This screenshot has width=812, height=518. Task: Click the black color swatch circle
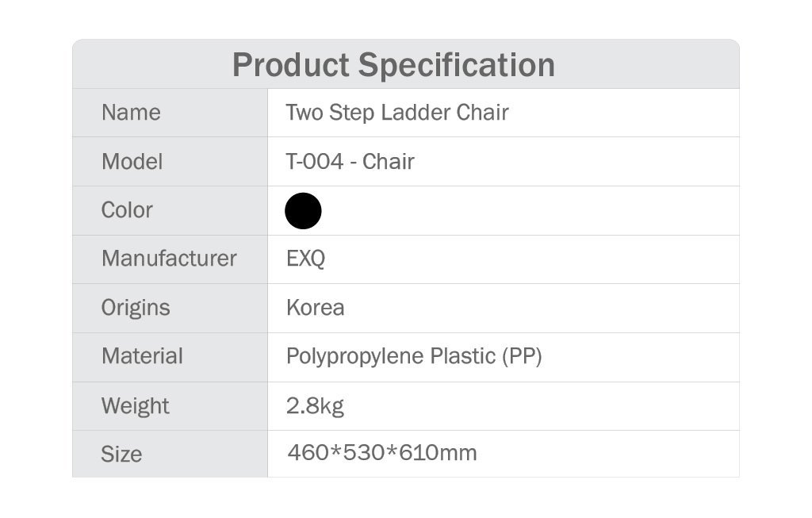coord(303,211)
